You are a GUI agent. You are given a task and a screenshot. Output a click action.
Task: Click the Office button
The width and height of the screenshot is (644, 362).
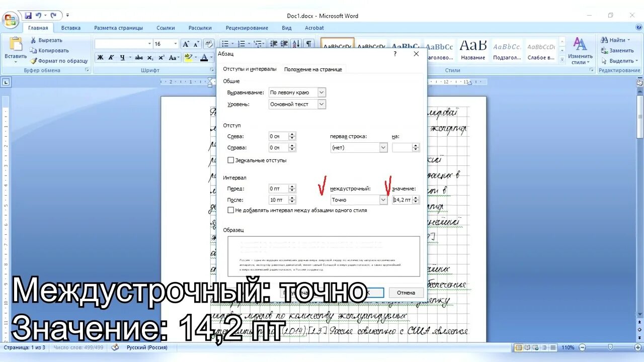pos(11,20)
